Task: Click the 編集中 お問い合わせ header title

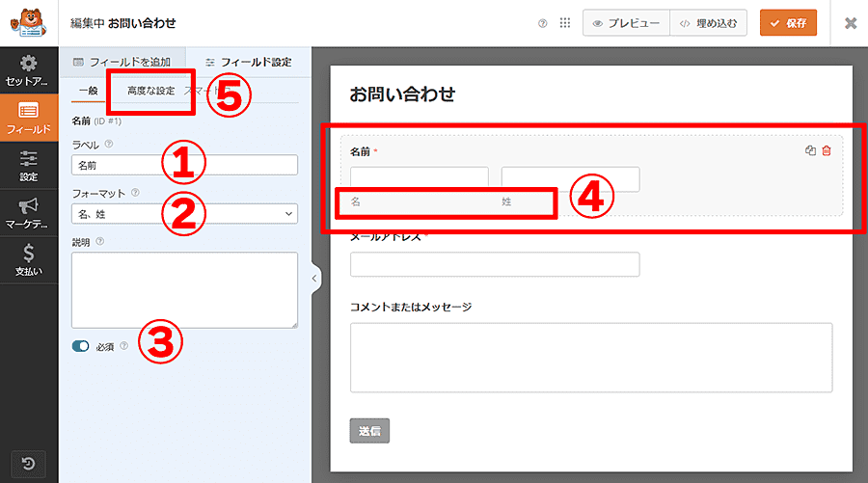Action: click(x=122, y=23)
